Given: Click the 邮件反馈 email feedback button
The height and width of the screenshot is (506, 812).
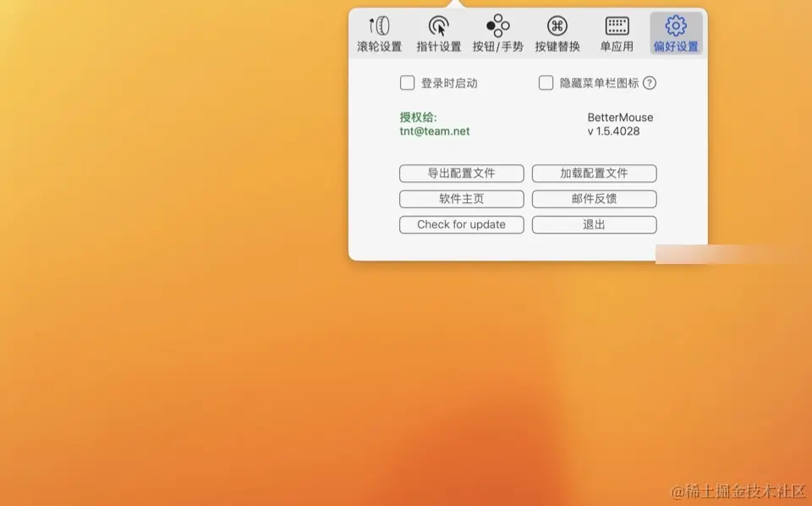Looking at the screenshot, I should click(594, 199).
